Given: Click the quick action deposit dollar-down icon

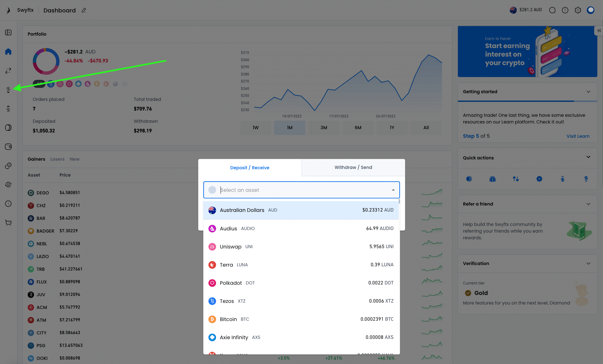Looking at the screenshot, I should (586, 179).
